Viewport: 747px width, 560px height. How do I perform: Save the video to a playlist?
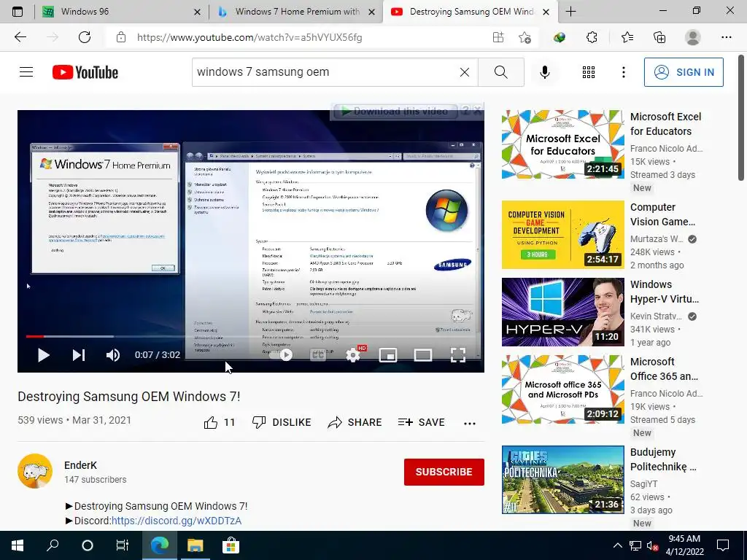tap(422, 422)
